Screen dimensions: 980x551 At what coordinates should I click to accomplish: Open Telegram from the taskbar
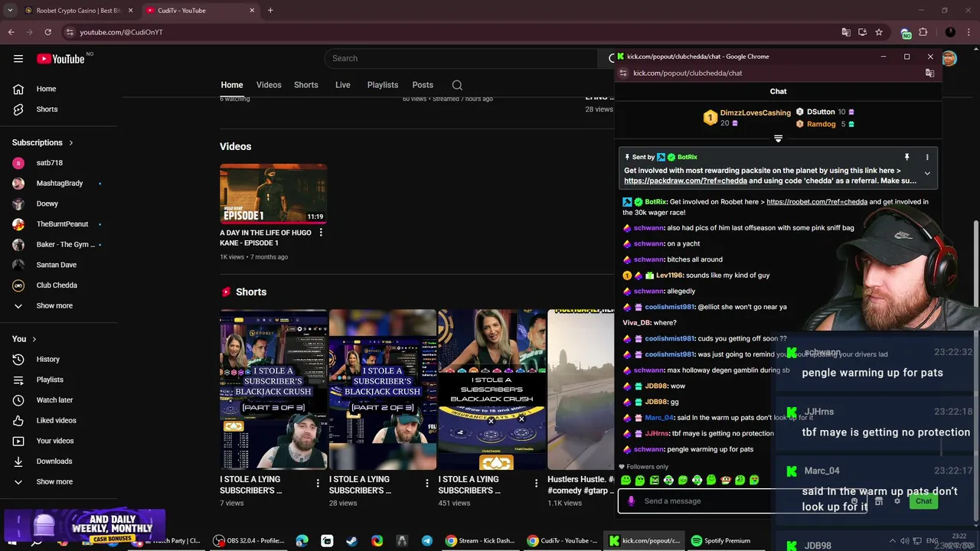(427, 540)
